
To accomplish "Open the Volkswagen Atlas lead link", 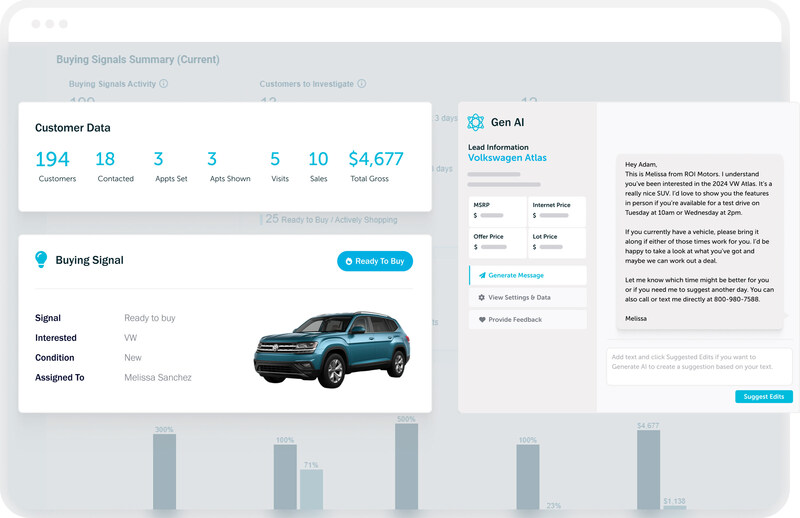I will (509, 158).
